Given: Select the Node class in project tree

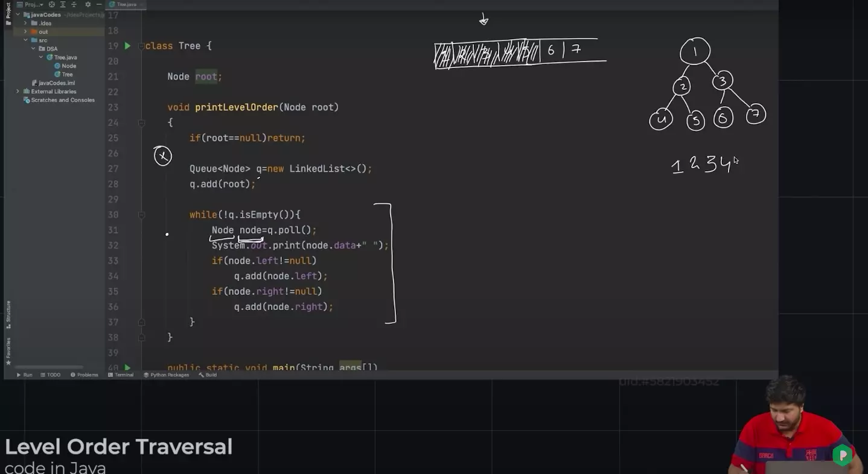Looking at the screenshot, I should [x=69, y=66].
